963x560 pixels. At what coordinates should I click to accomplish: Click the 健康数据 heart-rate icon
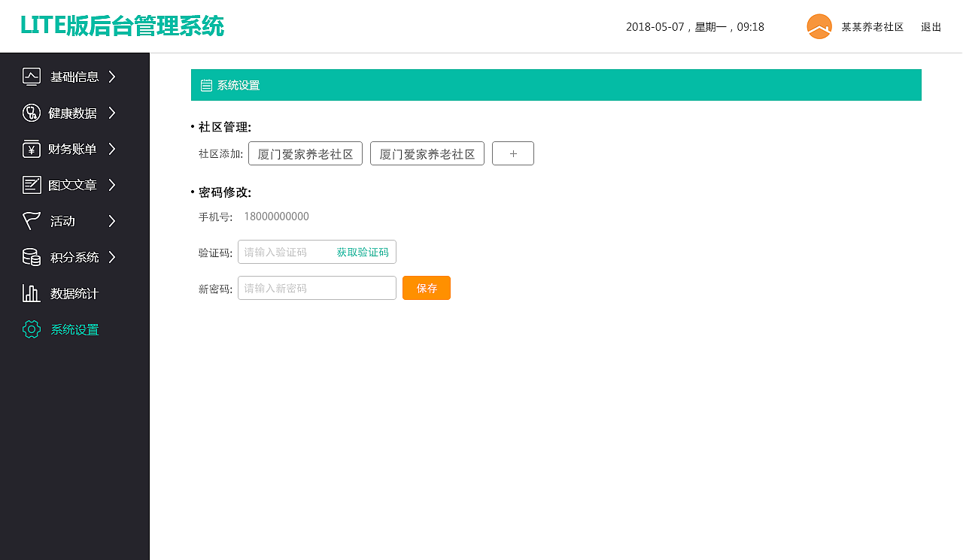(x=31, y=113)
